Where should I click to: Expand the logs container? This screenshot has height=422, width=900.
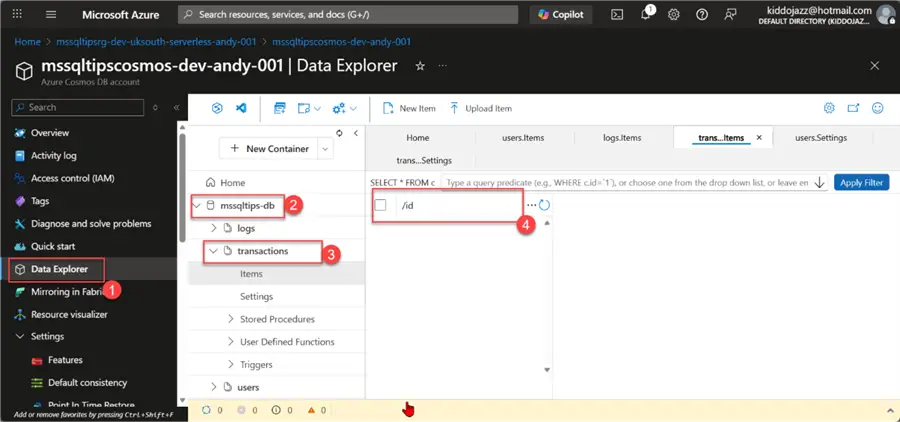pyautogui.click(x=214, y=228)
